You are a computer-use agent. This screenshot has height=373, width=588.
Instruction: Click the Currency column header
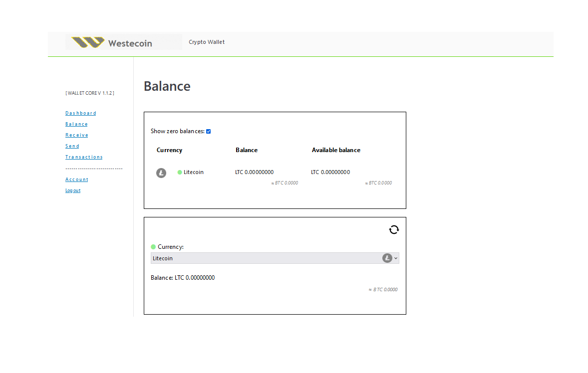point(170,150)
